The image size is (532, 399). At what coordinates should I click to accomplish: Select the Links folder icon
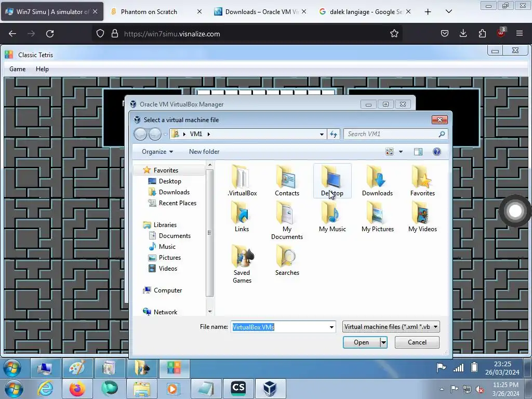click(x=242, y=217)
